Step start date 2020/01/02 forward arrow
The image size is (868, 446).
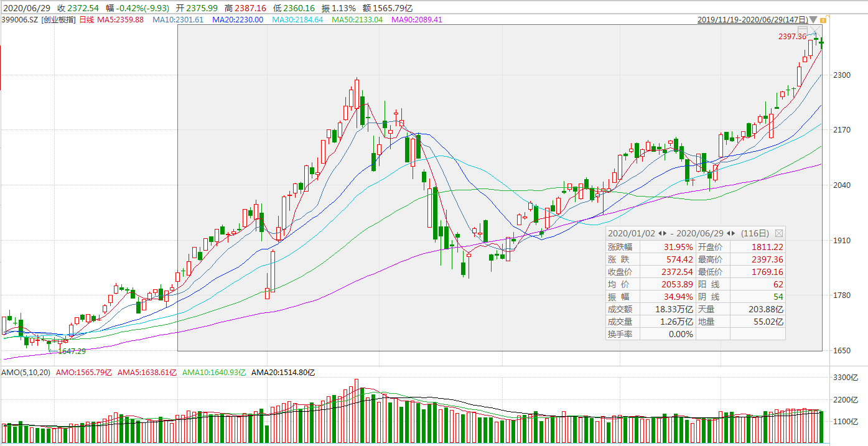(x=665, y=233)
